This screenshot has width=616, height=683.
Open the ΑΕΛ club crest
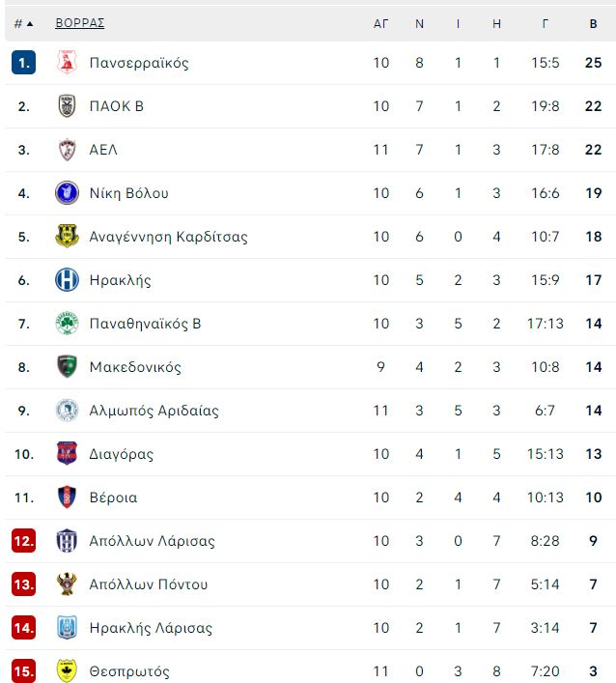point(67,150)
